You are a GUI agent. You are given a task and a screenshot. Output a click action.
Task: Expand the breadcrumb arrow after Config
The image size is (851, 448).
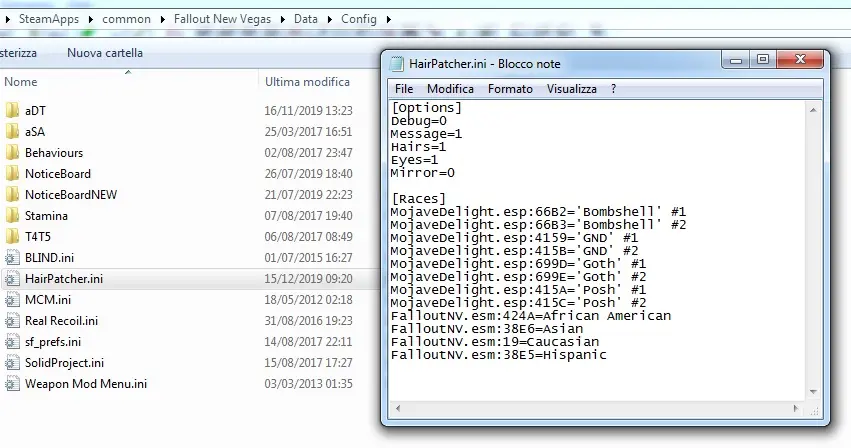click(388, 19)
